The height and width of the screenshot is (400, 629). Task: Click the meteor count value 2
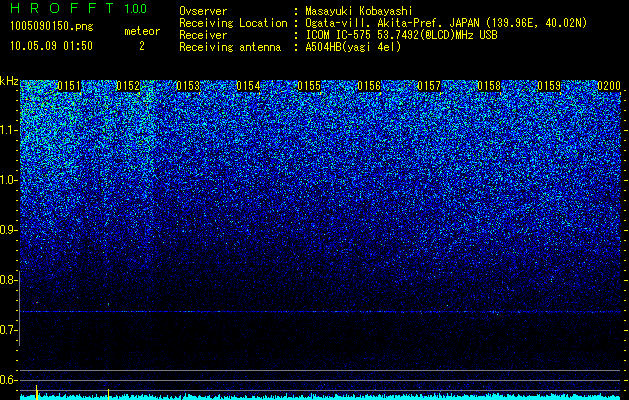tap(142, 46)
